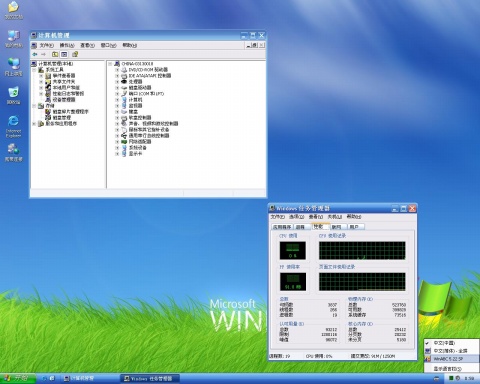This screenshot has height=384, width=480.
Task: Click the show desktop quick launch icon
Action: coord(52,379)
